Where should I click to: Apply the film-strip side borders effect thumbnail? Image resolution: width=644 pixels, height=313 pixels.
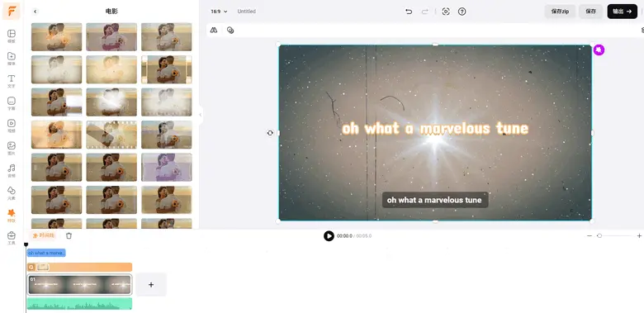point(166,69)
